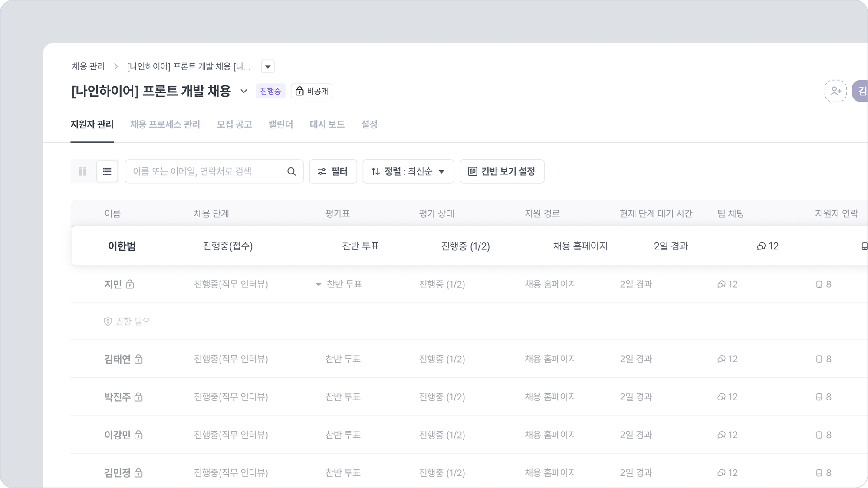The width and height of the screenshot is (868, 488).
Task: Click the lock icon next to 이강민
Action: point(138,435)
